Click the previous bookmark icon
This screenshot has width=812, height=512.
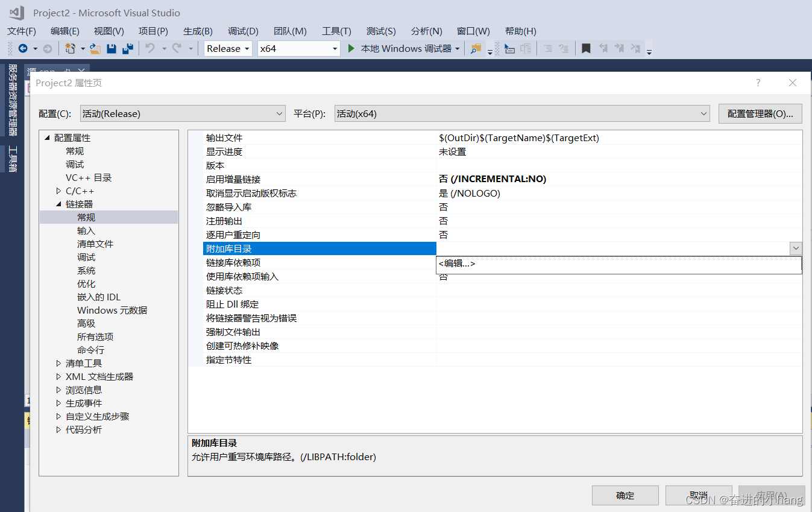(x=603, y=49)
